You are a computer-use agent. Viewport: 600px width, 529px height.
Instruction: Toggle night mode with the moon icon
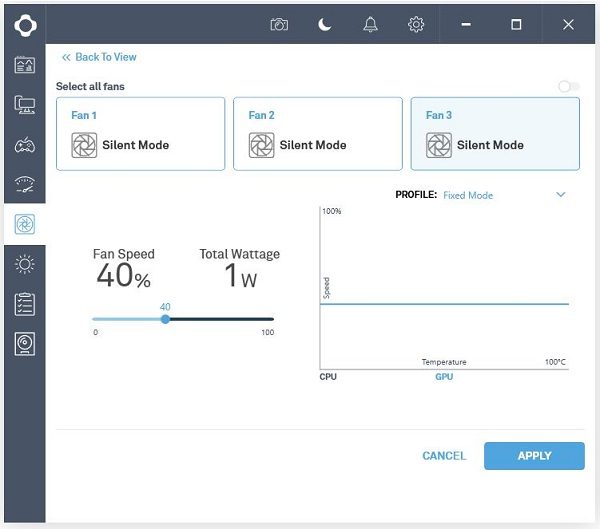click(x=325, y=25)
